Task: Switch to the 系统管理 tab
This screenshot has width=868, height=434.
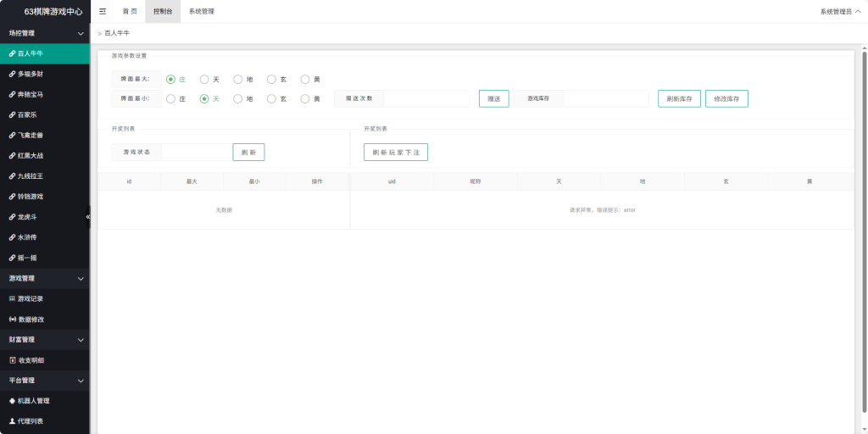Action: (x=202, y=12)
